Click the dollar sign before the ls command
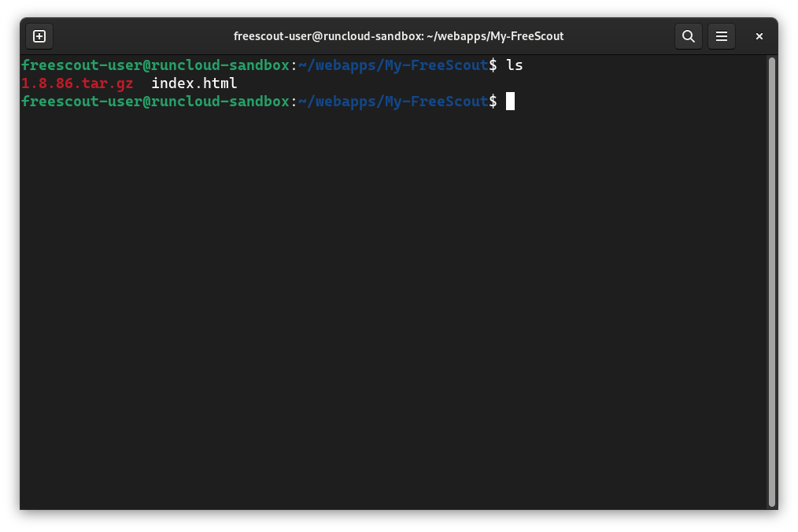Screen dimensions: 798x532 [x=493, y=65]
